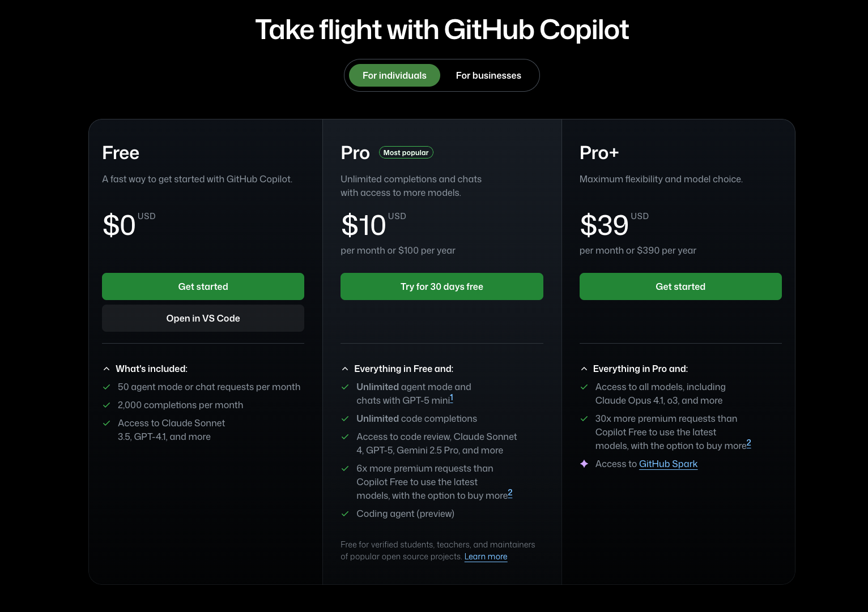Click Open in VS Code button
Screen dimensions: 868x612
203,318
